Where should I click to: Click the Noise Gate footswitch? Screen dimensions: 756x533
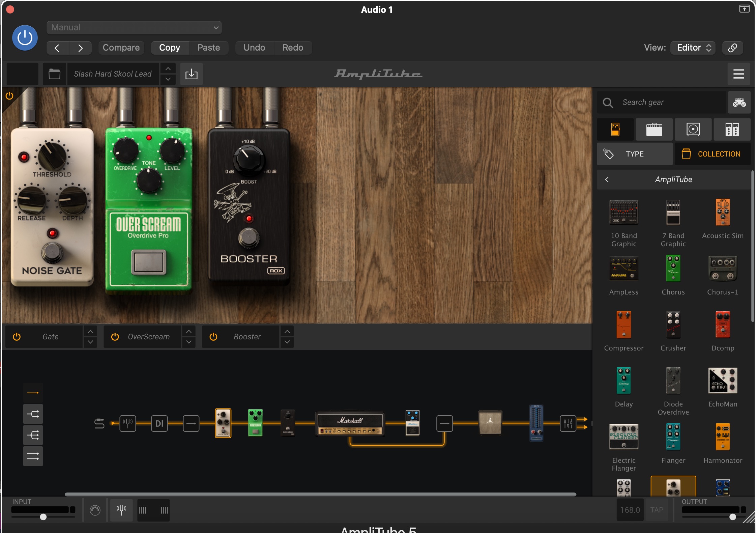point(52,252)
